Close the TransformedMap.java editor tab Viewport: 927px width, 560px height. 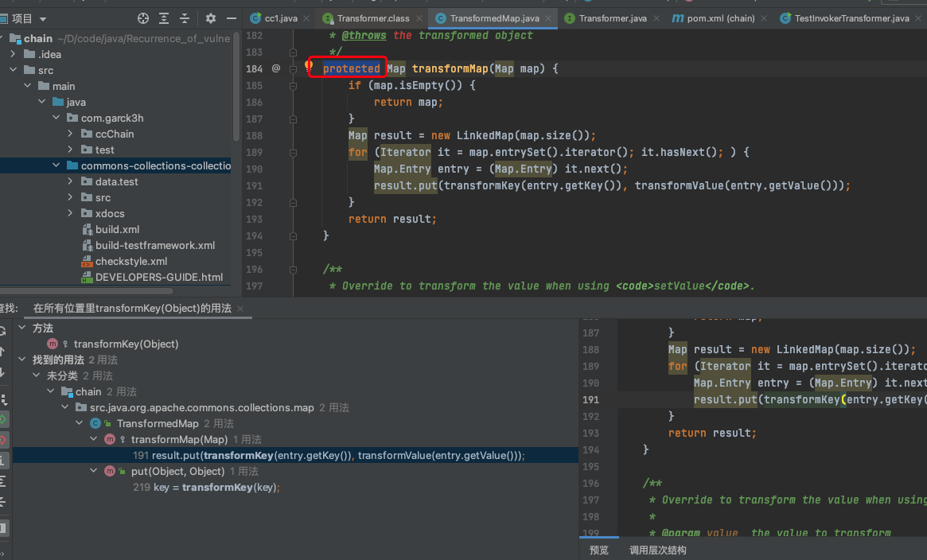548,18
